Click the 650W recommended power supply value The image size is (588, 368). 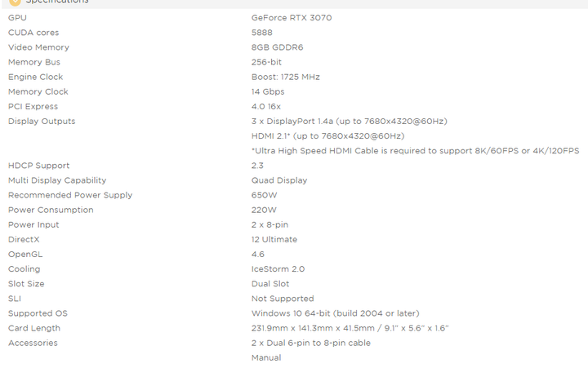(x=264, y=195)
